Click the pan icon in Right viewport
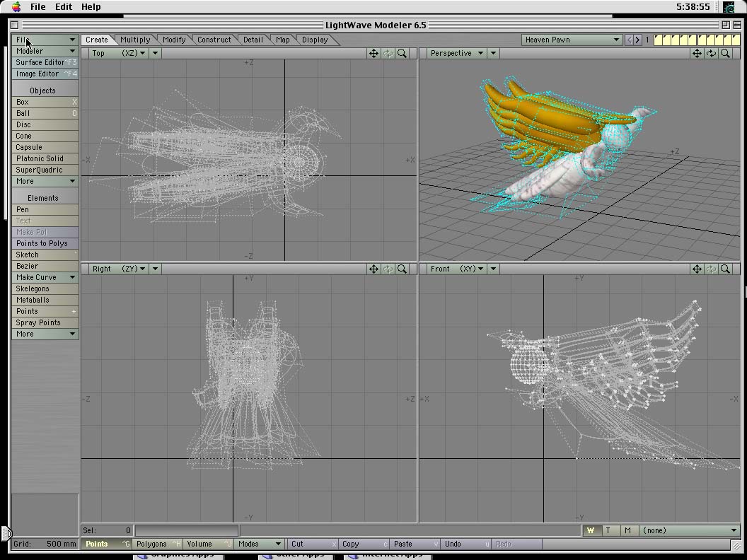This screenshot has width=747, height=560. tap(373, 269)
